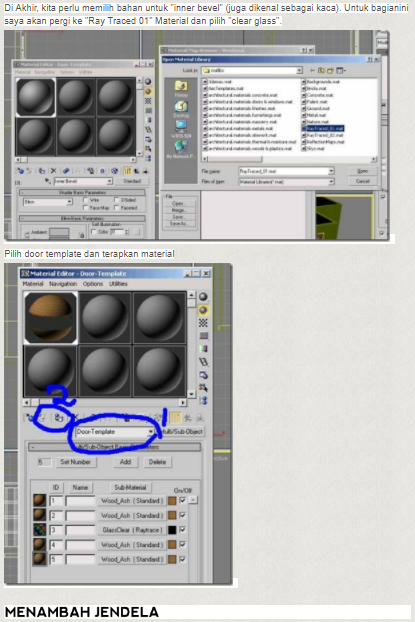This screenshot has width=415, height=622.
Task: Select History in the dialog places bar
Action: point(181,89)
